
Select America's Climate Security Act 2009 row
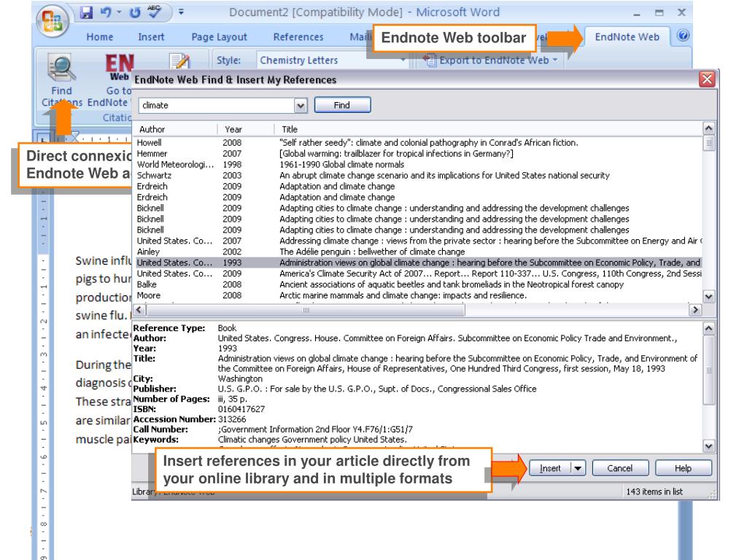click(x=418, y=273)
